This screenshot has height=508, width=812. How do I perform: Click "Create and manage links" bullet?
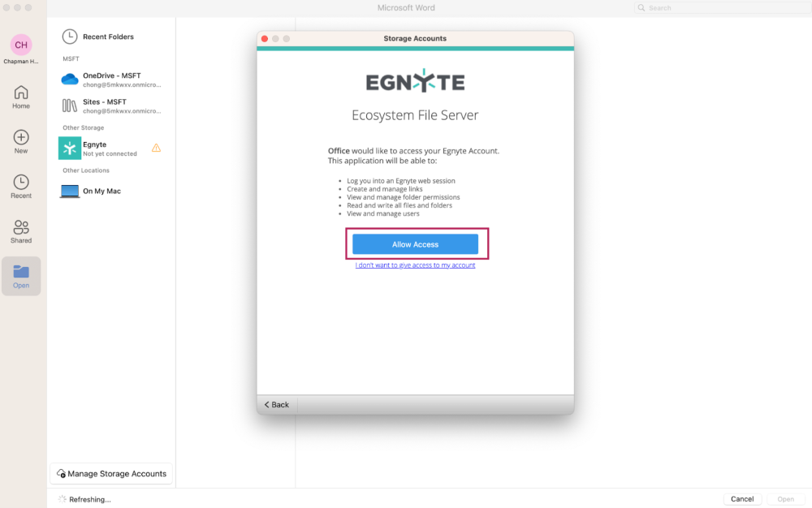[385, 189]
